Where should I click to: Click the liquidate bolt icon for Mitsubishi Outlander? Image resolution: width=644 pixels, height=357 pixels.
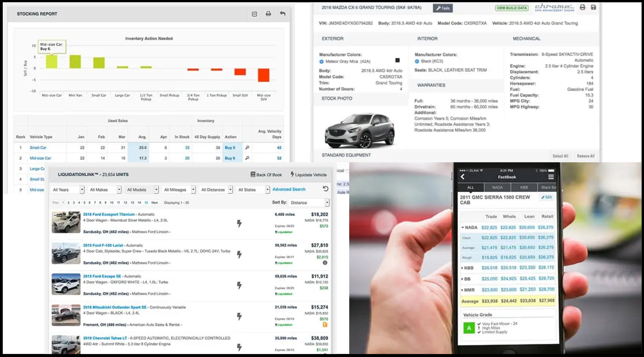pyautogui.click(x=239, y=316)
